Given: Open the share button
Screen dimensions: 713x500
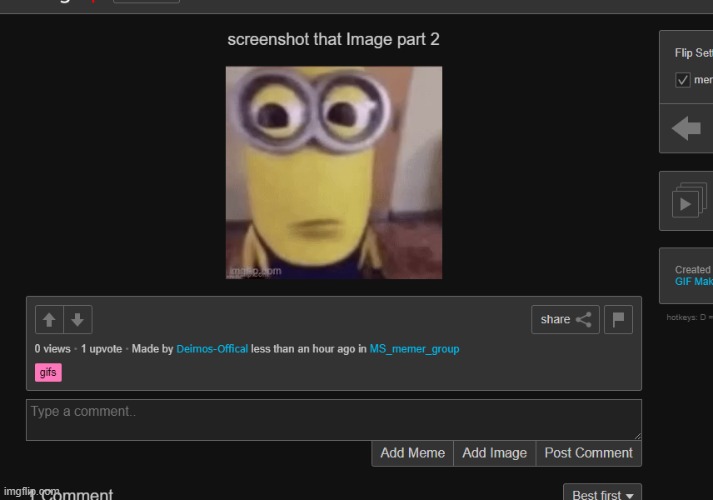Looking at the screenshot, I should (x=565, y=320).
